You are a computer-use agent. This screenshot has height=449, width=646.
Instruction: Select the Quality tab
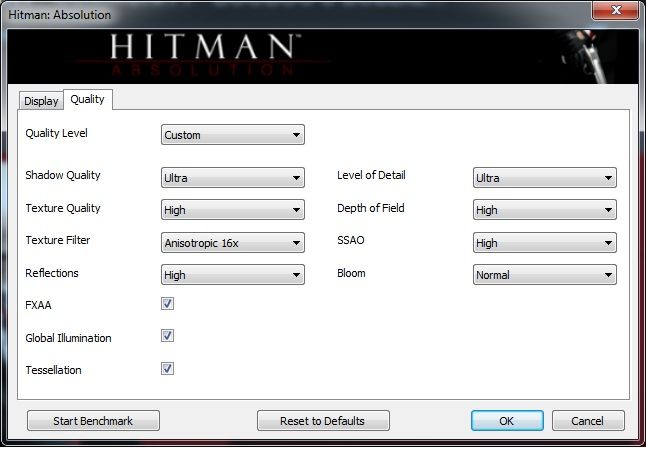coord(87,99)
